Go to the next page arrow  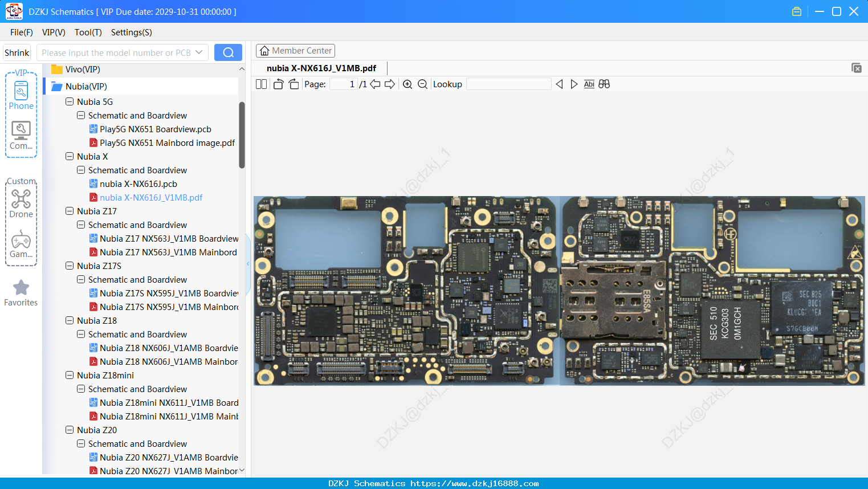(390, 84)
